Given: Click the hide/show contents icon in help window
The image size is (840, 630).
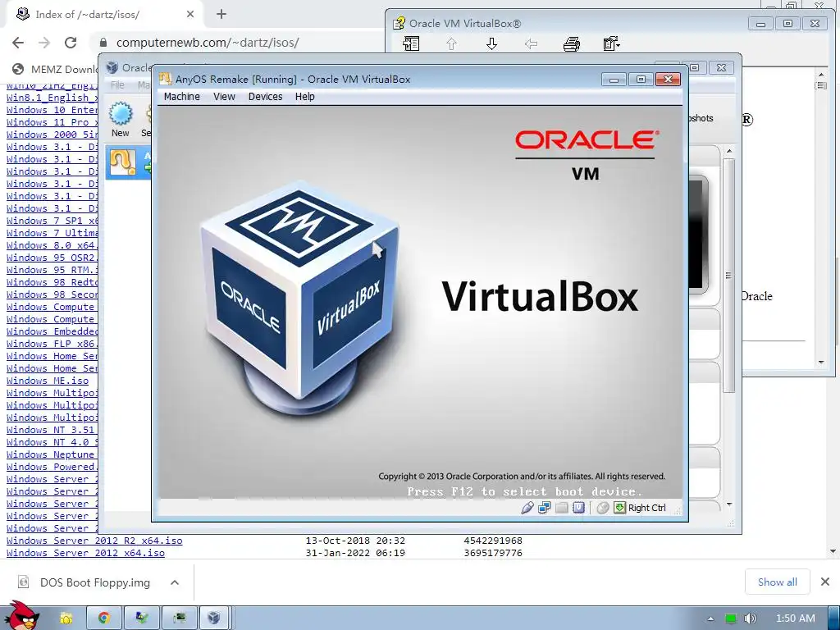Looking at the screenshot, I should point(411,43).
